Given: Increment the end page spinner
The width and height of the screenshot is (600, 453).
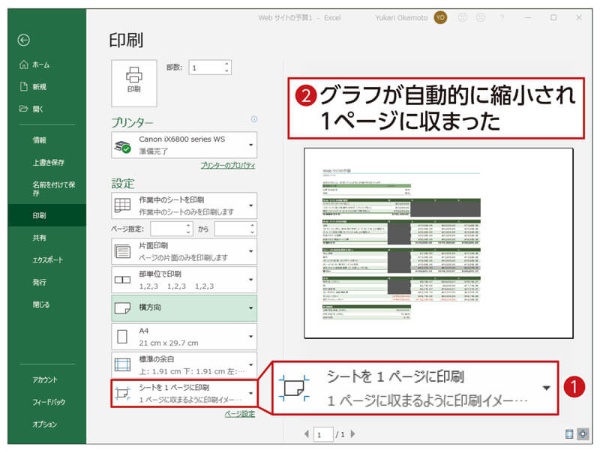Looking at the screenshot, I should (253, 225).
